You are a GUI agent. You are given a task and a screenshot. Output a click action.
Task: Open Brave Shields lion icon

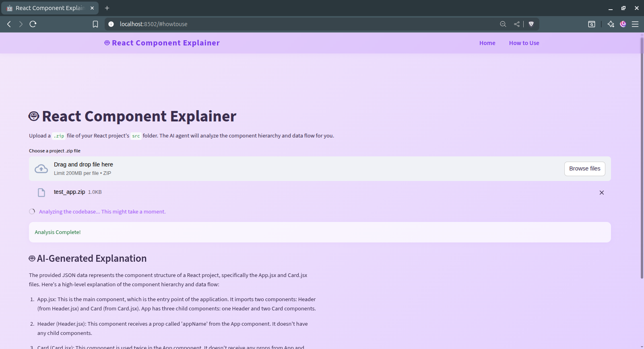[531, 24]
